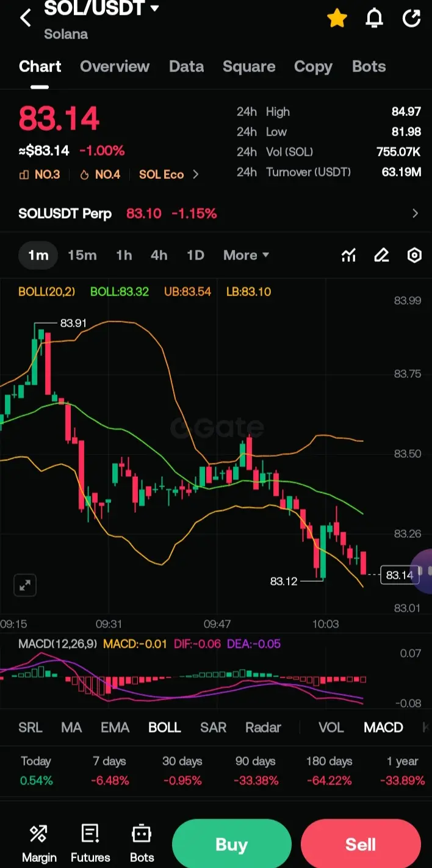Enable the EMA indicator
The width and height of the screenshot is (432, 868).
tap(115, 728)
